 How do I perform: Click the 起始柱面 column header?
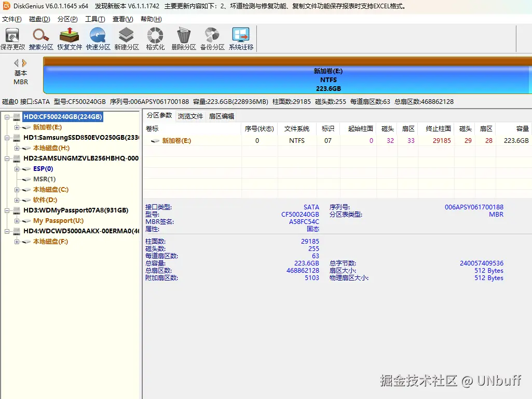(358, 129)
